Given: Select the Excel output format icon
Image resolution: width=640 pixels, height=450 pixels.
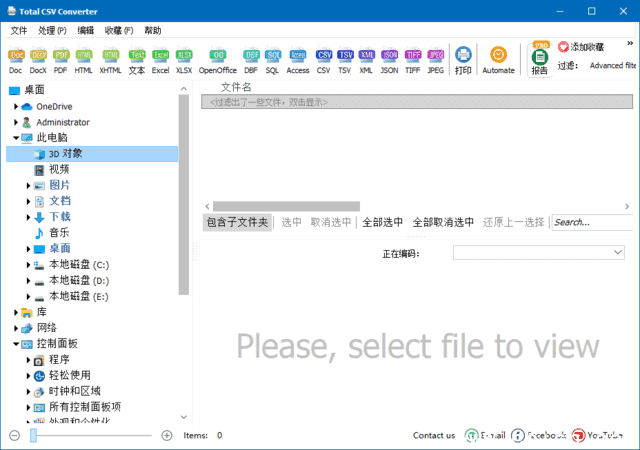Looking at the screenshot, I should [160, 60].
